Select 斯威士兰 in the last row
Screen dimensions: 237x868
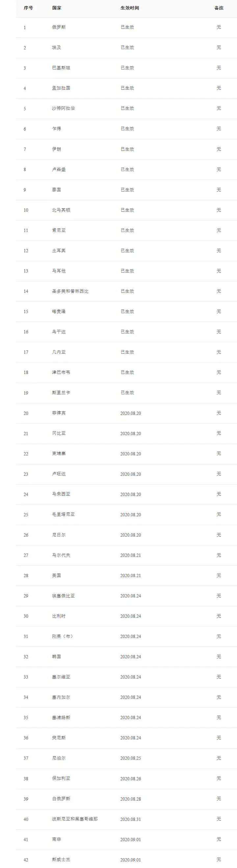click(x=61, y=859)
